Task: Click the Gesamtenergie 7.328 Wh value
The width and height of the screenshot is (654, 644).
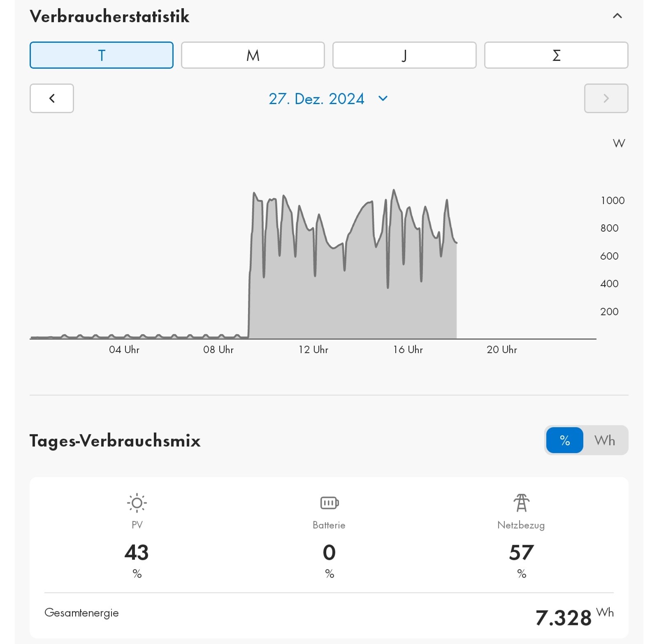Action: tap(564, 617)
